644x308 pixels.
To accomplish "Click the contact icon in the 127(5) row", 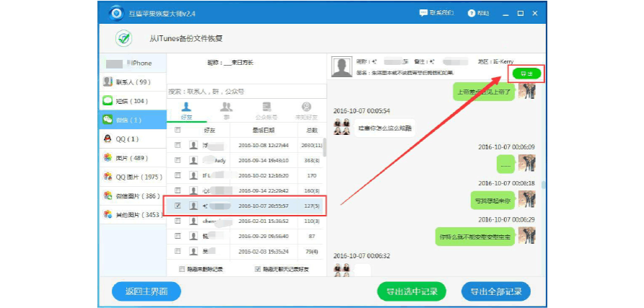I will 193,206.
